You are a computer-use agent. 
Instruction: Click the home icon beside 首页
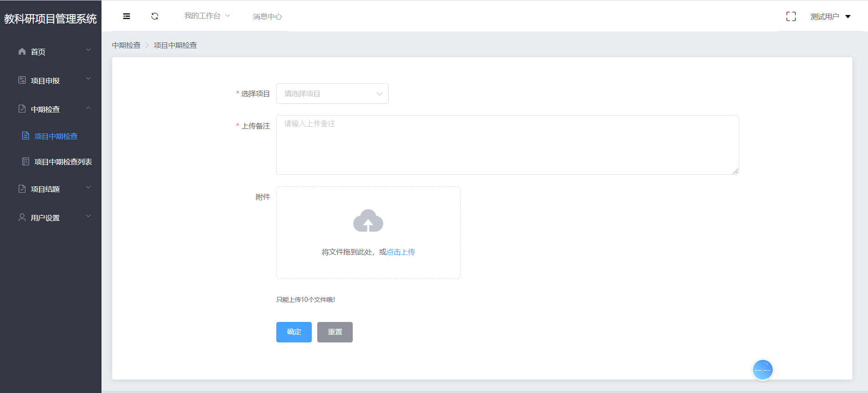coord(22,51)
